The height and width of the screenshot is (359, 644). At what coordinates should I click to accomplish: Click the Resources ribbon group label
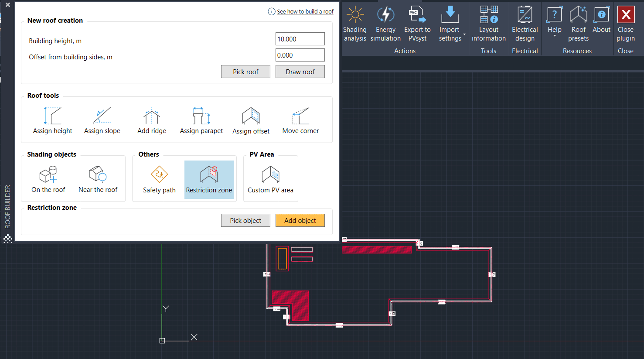point(577,51)
